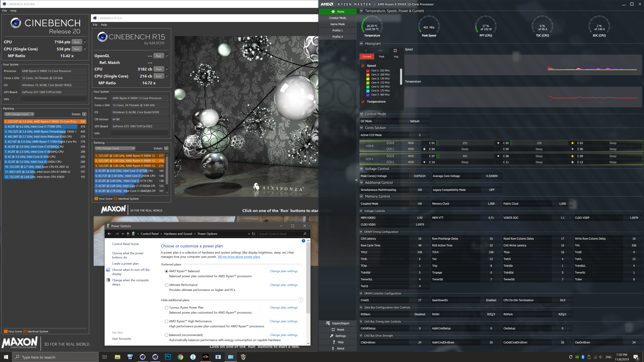Click the Import/Export icon in Ryzen Master
Viewport: 644px width, 362px height.
[x=328, y=323]
